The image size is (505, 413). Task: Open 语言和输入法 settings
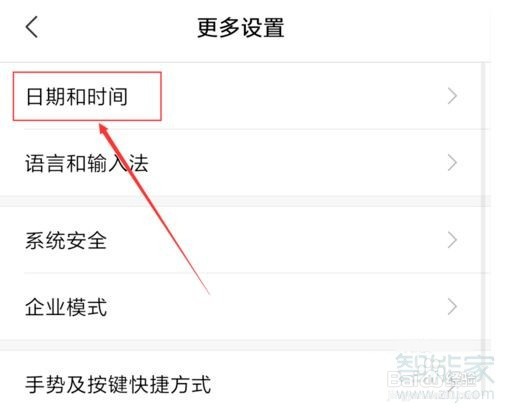click(x=245, y=163)
